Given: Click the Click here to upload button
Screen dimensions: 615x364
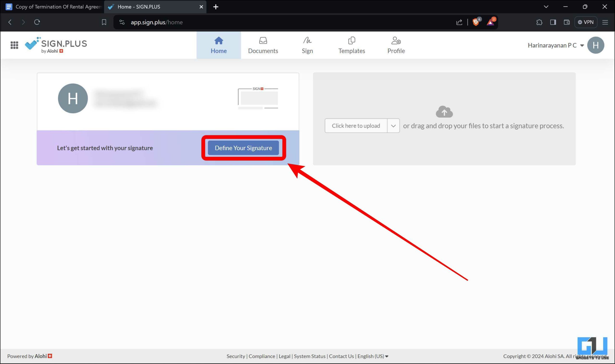Looking at the screenshot, I should point(356,126).
